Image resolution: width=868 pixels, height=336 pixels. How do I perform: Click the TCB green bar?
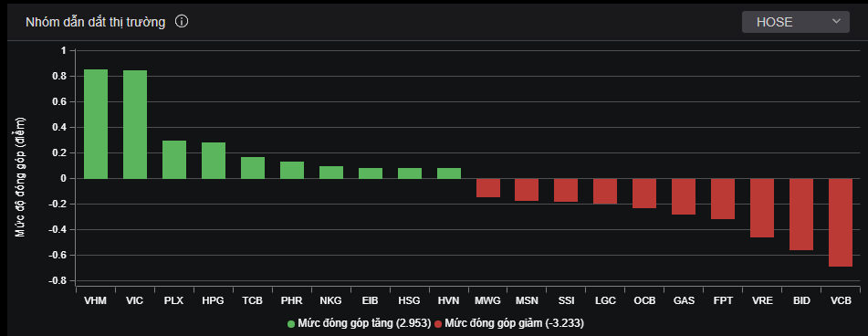[x=253, y=168]
